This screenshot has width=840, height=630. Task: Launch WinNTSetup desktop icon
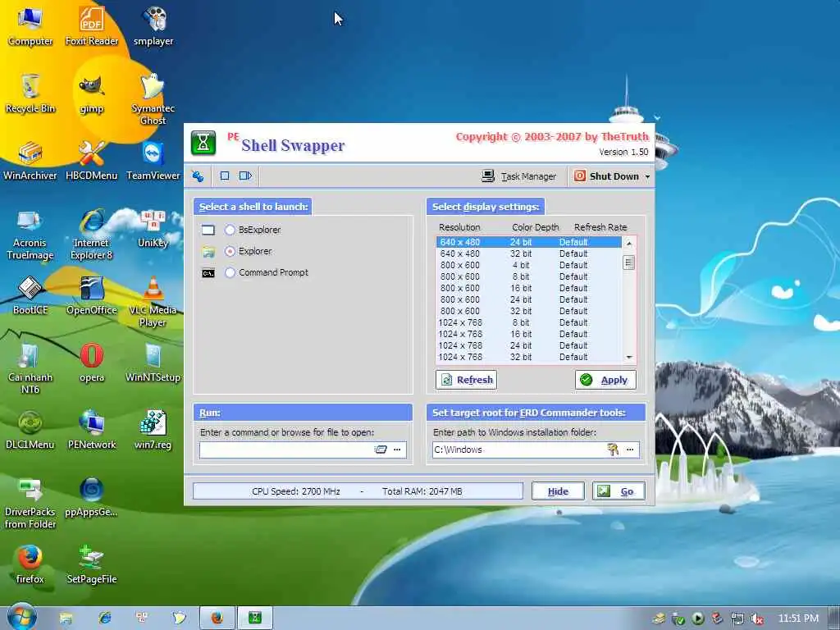click(153, 363)
